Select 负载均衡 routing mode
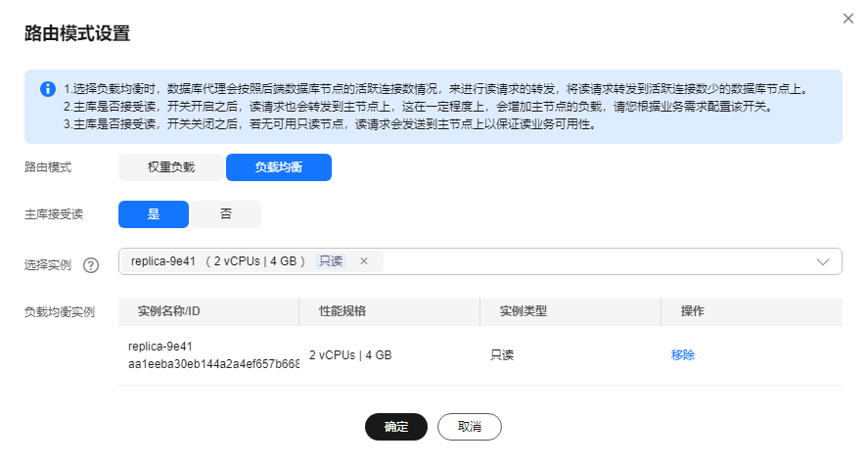Image resolution: width=868 pixels, height=466 pixels. pos(278,167)
